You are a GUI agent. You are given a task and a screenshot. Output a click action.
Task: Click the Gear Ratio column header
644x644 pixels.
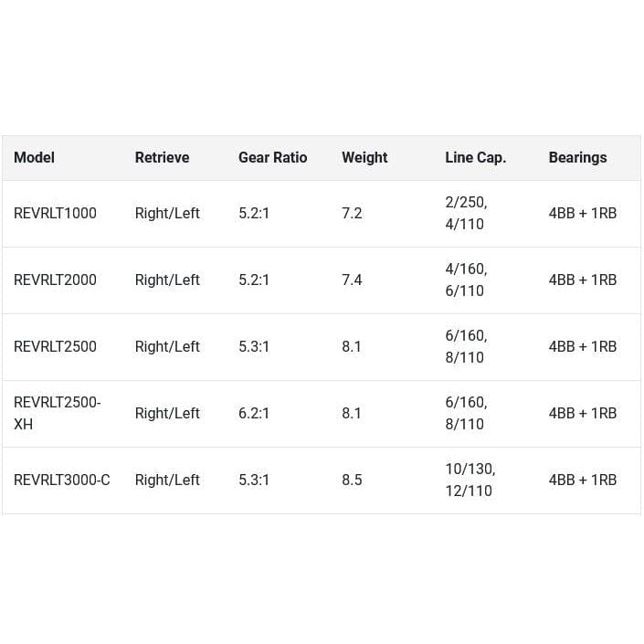click(272, 157)
